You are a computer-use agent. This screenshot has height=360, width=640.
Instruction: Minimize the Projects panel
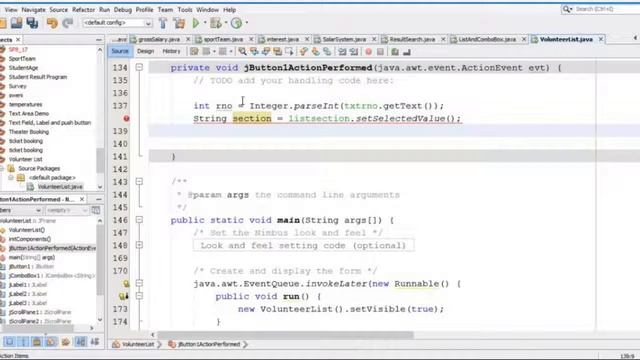(99, 40)
